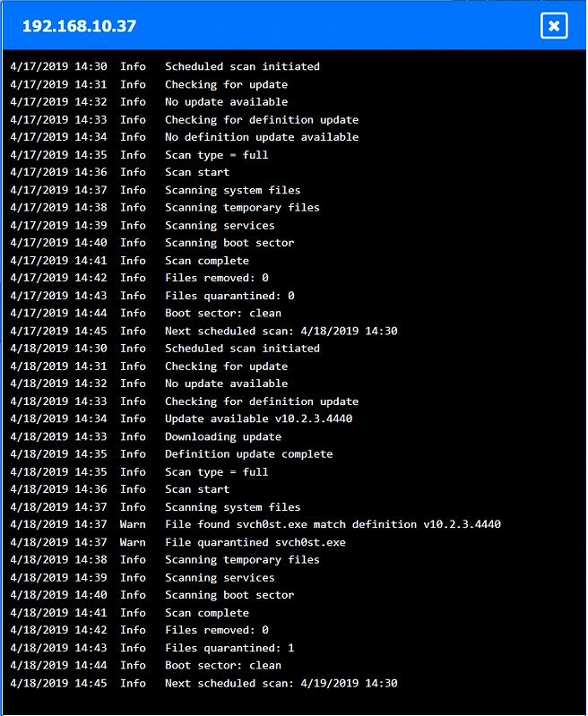588x716 pixels.
Task: Click the 4/18/2019 14:44 Boot sector: clean entry
Action: coord(146,665)
